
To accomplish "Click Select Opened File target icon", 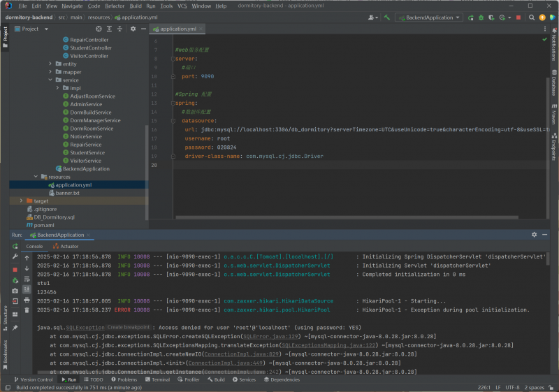I will pos(99,29).
